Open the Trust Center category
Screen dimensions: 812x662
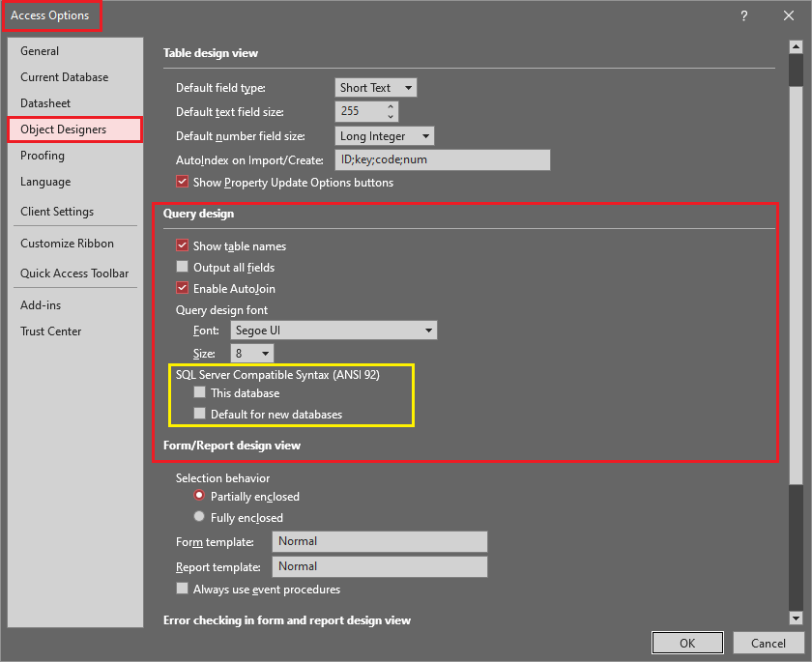(x=51, y=331)
